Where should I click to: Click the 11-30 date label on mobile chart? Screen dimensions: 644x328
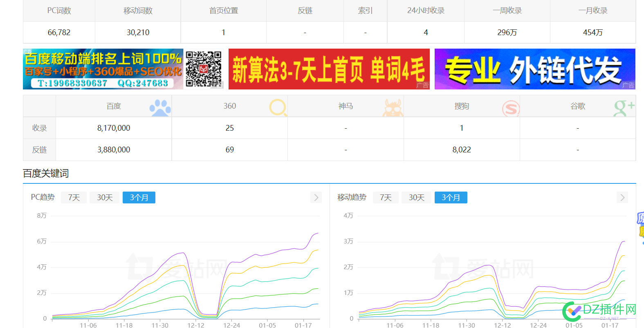coord(467,325)
